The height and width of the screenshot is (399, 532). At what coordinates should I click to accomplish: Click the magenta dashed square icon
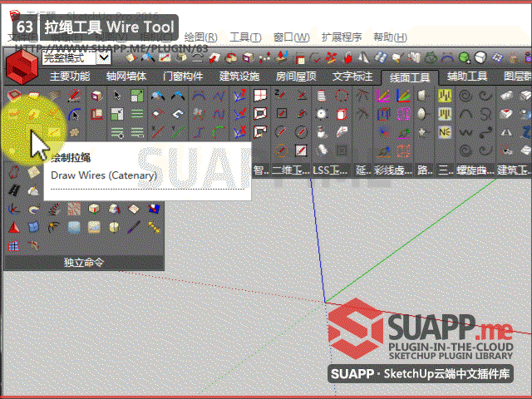[403, 114]
